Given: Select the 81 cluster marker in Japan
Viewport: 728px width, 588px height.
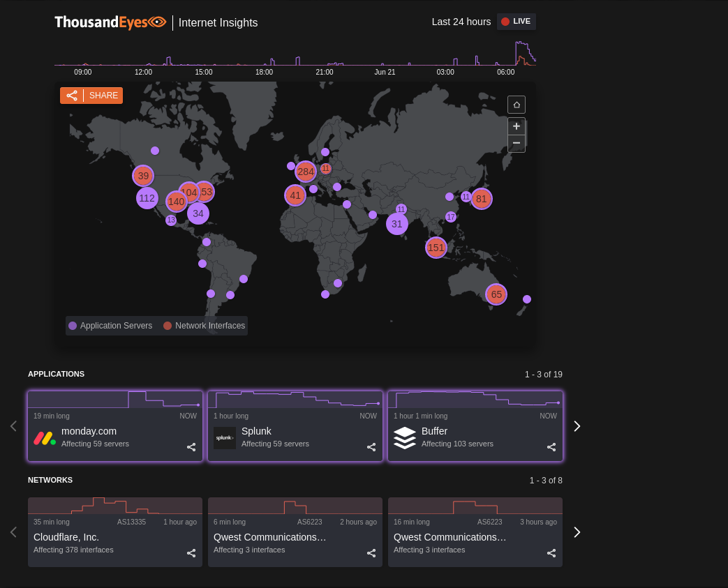Looking at the screenshot, I should 482,199.
